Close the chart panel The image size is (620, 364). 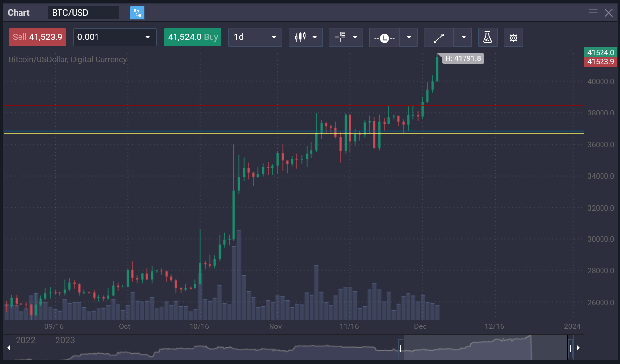609,13
